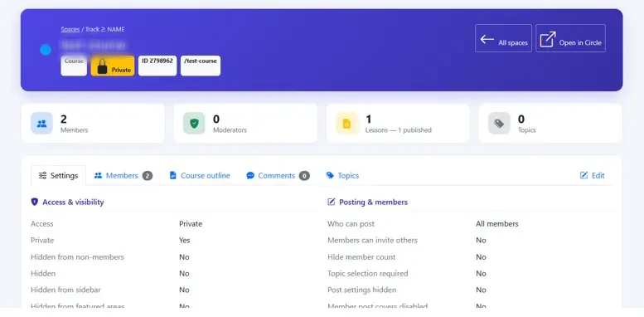Click the Posting & members edit icon
This screenshot has width=644, height=317.
coord(331,202)
